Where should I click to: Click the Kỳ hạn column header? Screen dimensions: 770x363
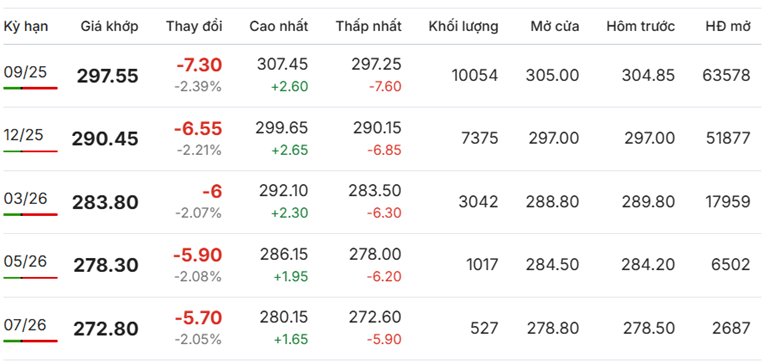(26, 26)
